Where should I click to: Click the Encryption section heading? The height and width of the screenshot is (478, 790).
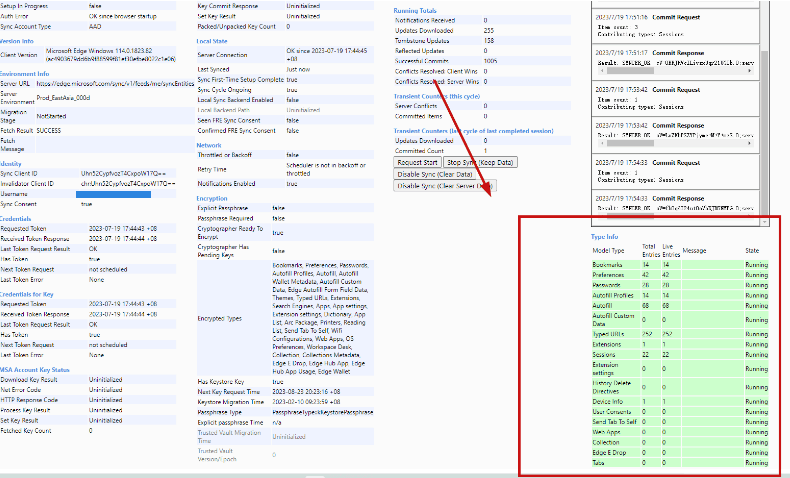pyautogui.click(x=212, y=198)
